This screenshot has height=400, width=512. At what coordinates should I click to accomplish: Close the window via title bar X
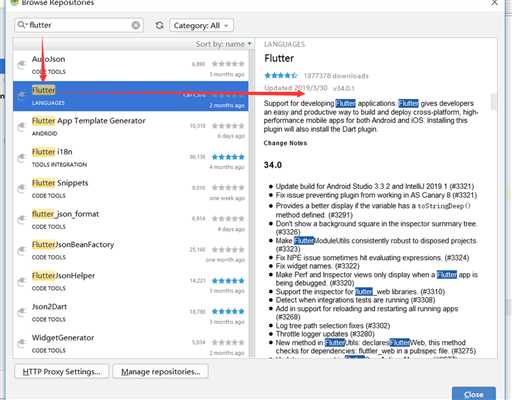494,3
